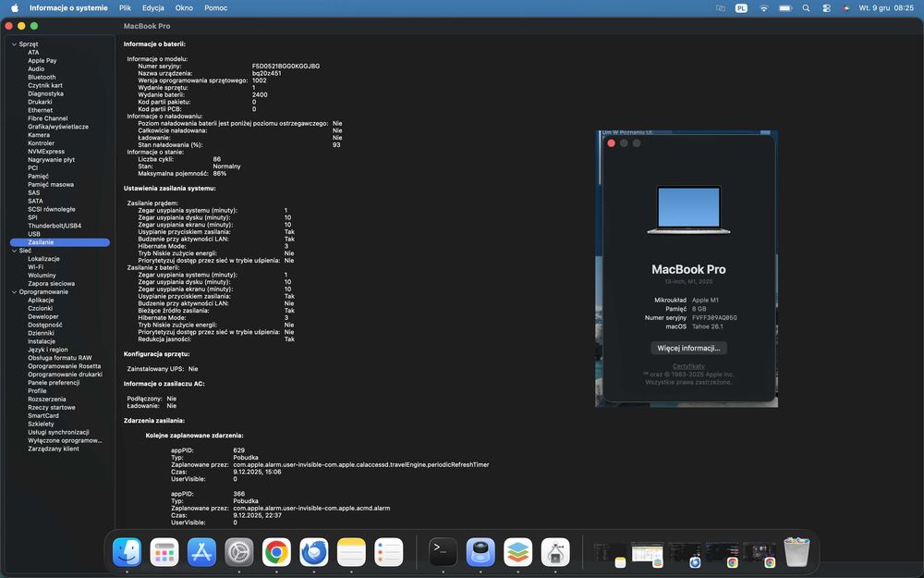This screenshot has height=578, width=924.
Task: Select Zasilanie in the sidebar
Action: [x=60, y=242]
